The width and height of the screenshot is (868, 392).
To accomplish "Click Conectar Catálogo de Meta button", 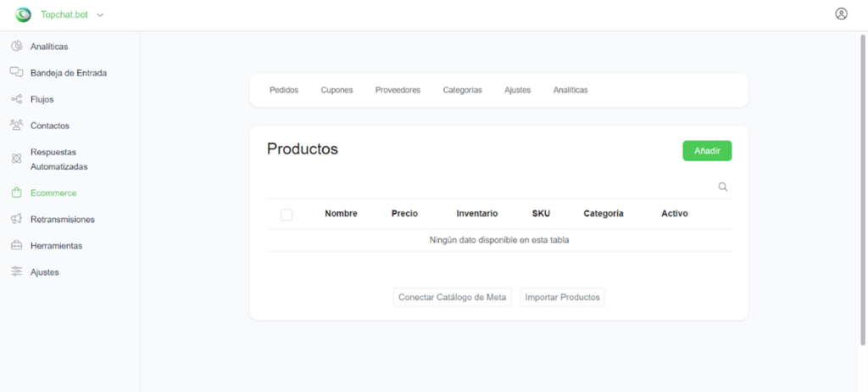I will (x=453, y=297).
